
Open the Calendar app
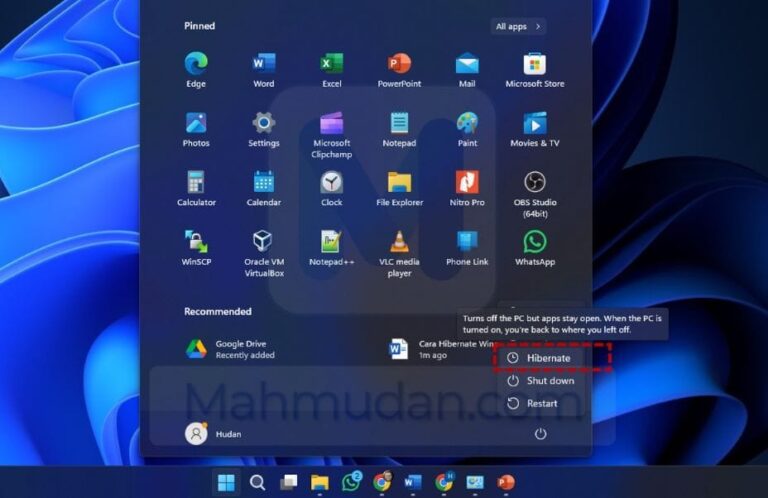pos(264,188)
